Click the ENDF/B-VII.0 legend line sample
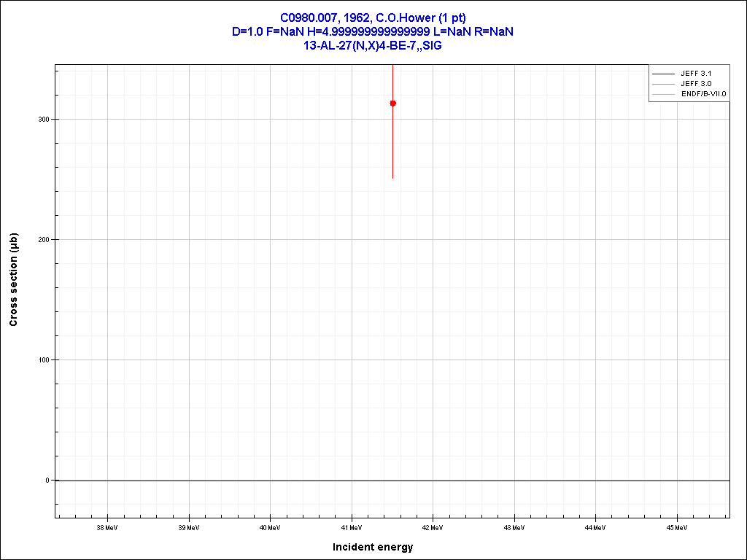Image resolution: width=747 pixels, height=560 pixels. (x=664, y=94)
